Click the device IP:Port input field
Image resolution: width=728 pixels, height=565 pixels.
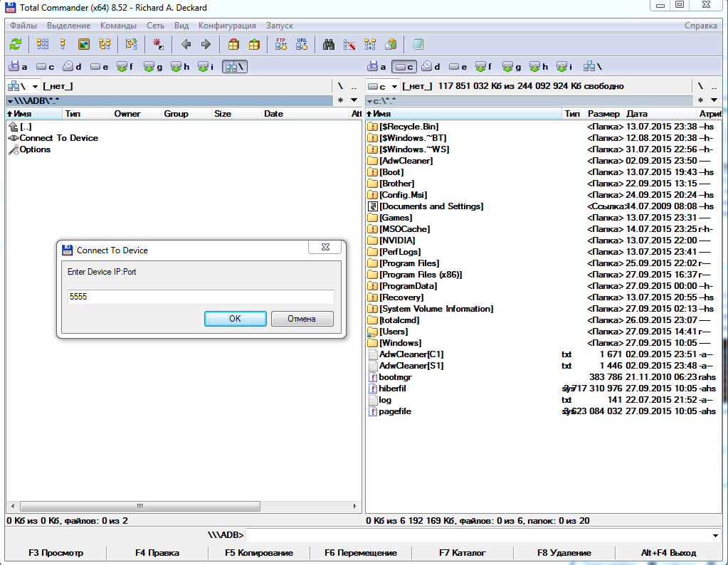pos(200,297)
